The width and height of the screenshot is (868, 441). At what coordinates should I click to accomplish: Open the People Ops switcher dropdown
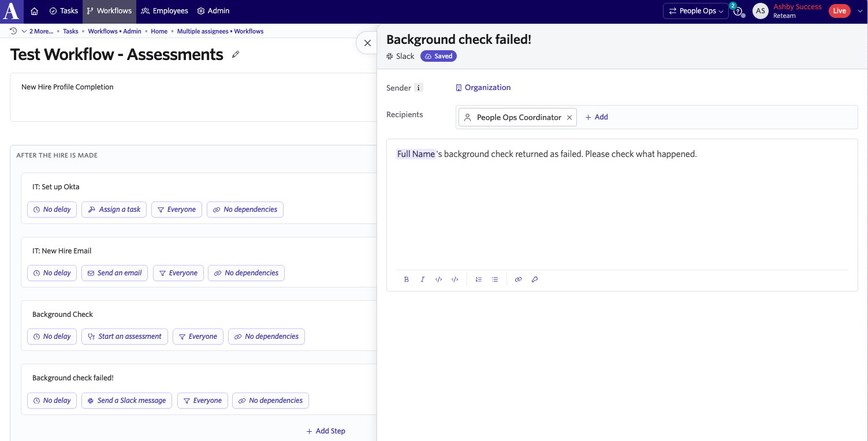[696, 11]
